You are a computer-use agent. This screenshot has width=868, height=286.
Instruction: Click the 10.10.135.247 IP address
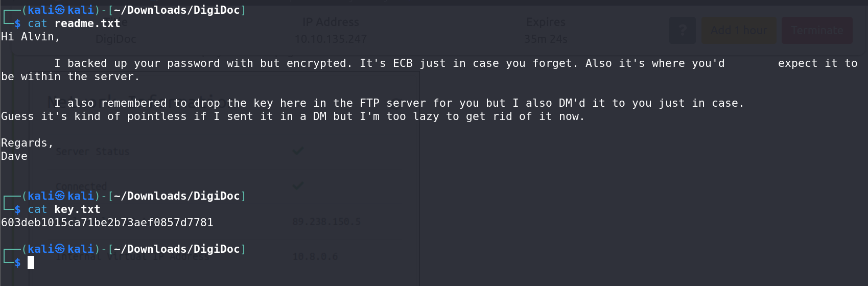pyautogui.click(x=331, y=39)
